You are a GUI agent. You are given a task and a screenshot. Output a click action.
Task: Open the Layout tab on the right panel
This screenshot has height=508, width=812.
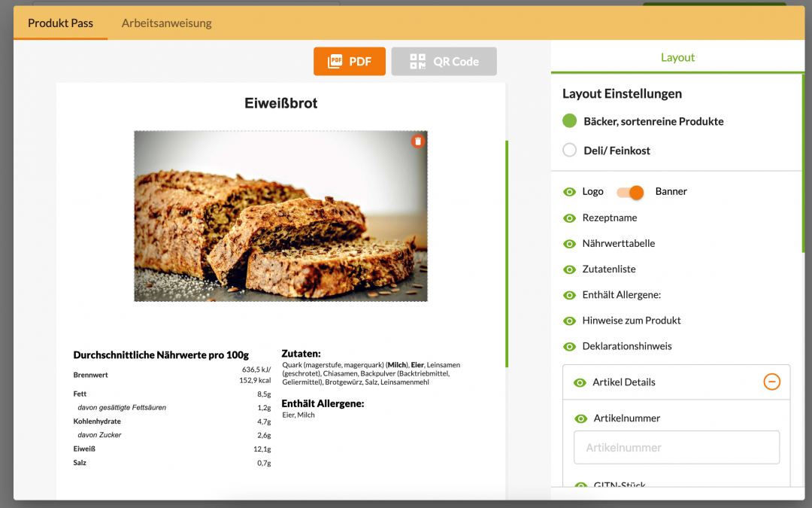pos(677,57)
